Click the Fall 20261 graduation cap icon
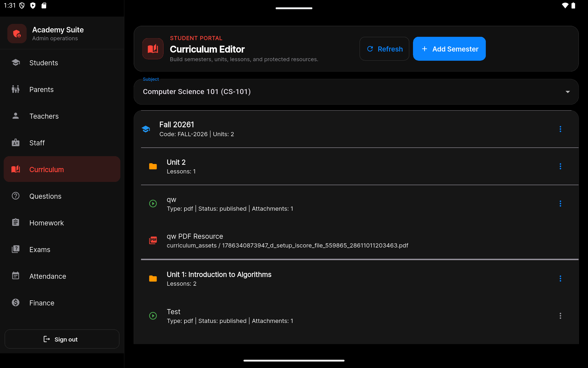 (146, 129)
